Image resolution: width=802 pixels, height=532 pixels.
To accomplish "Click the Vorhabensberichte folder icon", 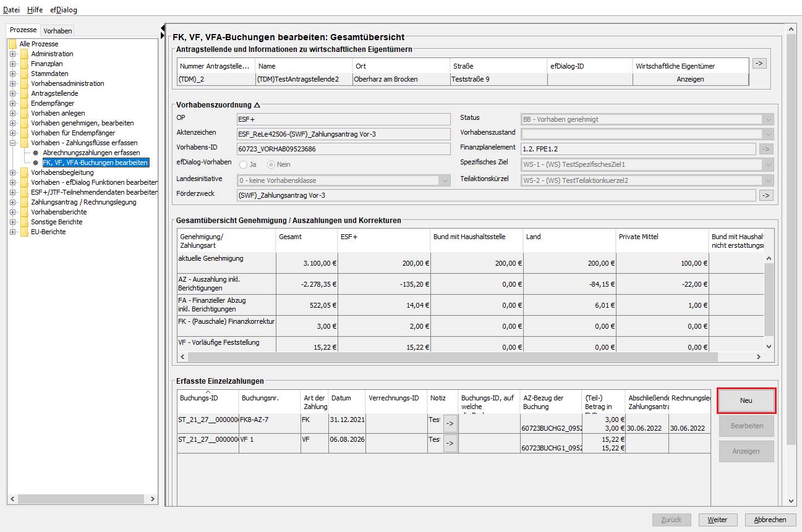I will [24, 212].
